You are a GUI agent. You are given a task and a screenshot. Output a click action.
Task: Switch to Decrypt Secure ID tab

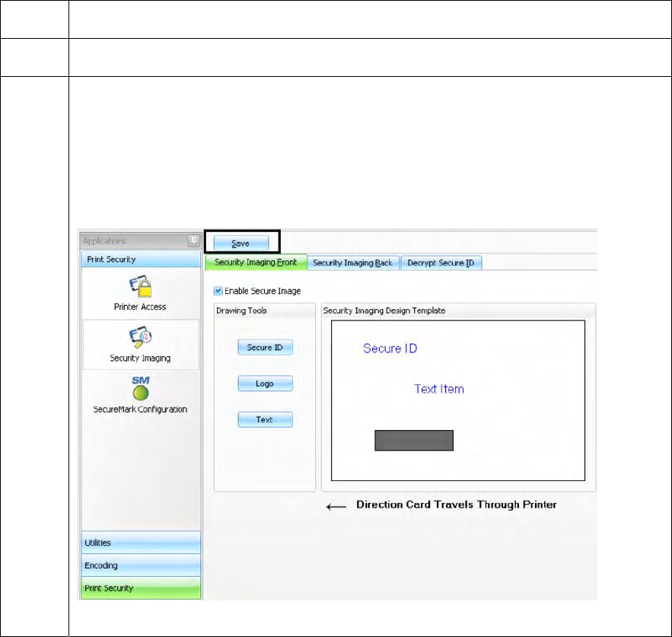click(x=441, y=263)
